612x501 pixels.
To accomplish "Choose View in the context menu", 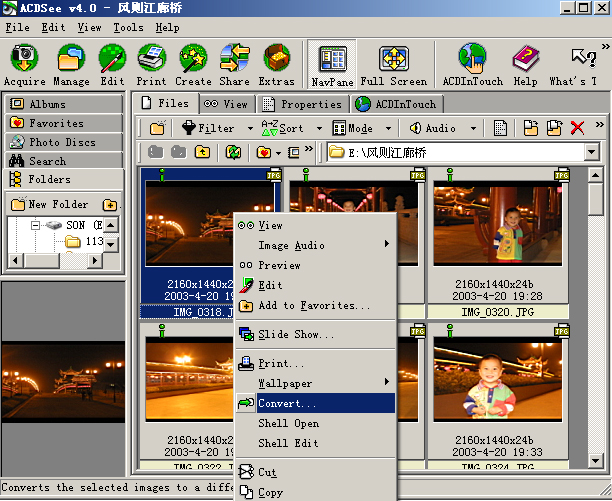I will point(315,225).
